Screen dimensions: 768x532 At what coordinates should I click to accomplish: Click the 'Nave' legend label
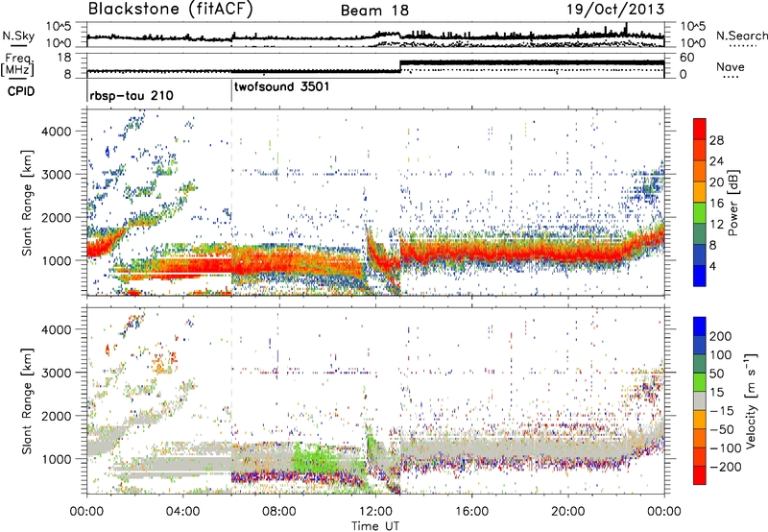[731, 66]
